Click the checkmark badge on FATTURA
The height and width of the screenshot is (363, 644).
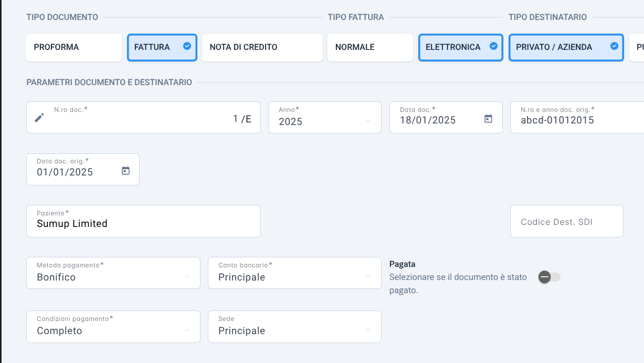click(187, 46)
